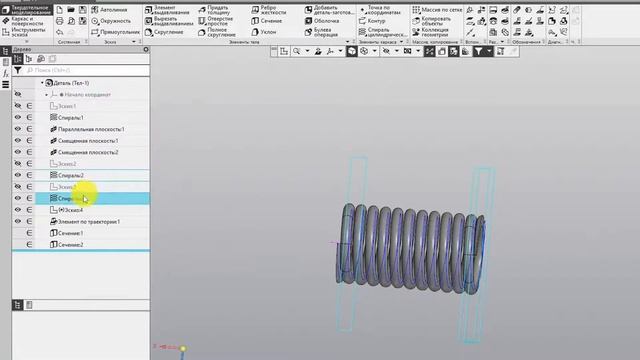Switch to Каркас и поверхности toolset
The height and width of the screenshot is (360, 640).
pyautogui.click(x=27, y=21)
